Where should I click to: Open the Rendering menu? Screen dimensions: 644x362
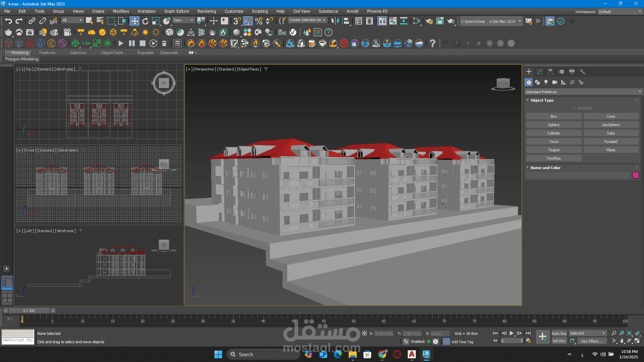pos(206,11)
